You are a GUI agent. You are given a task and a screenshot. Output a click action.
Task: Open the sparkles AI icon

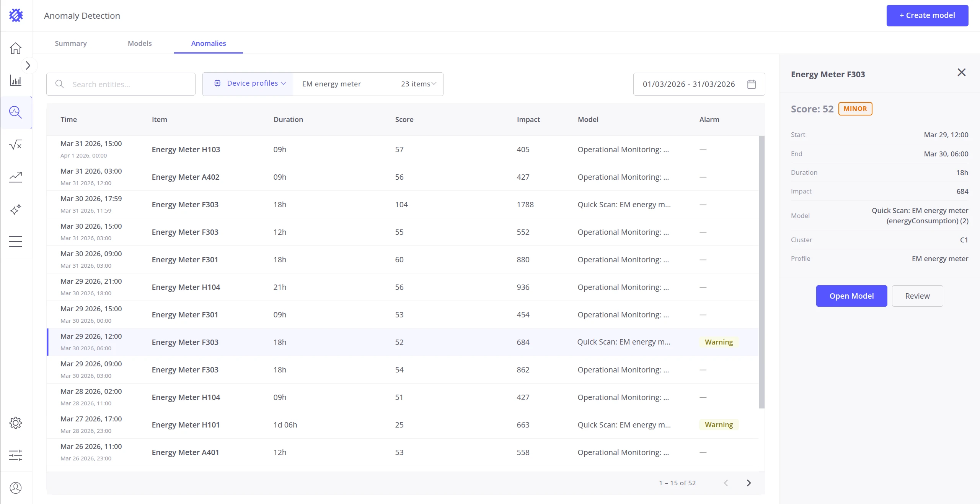(16, 209)
